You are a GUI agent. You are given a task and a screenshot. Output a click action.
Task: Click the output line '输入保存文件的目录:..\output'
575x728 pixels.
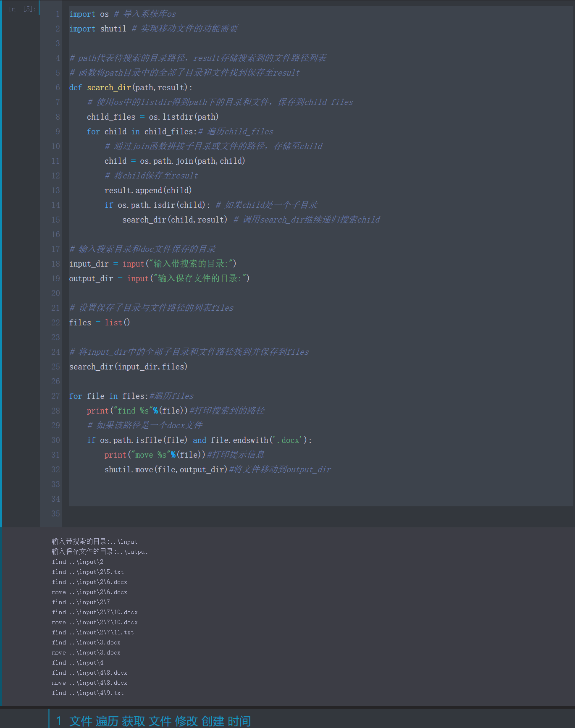[100, 552]
